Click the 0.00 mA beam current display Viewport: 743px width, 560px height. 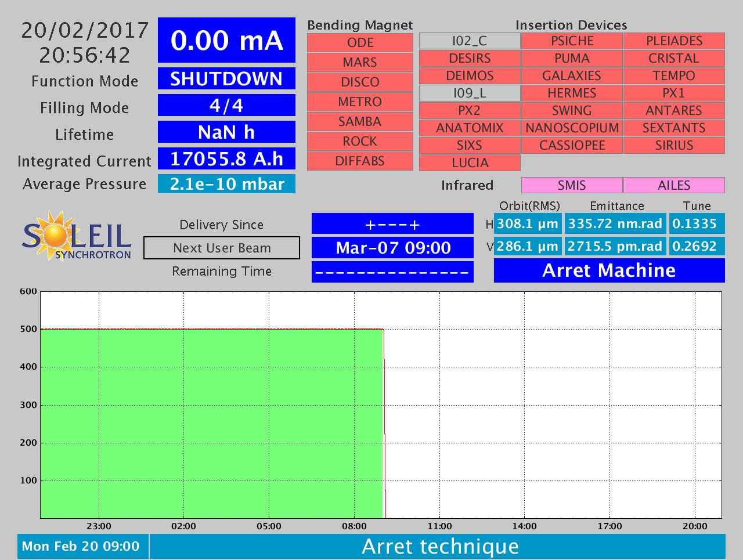pos(226,40)
